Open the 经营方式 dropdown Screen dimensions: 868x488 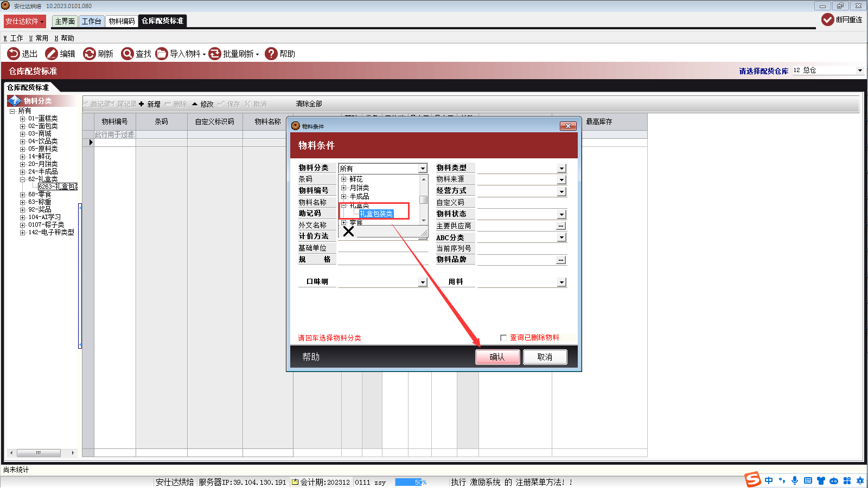(561, 191)
